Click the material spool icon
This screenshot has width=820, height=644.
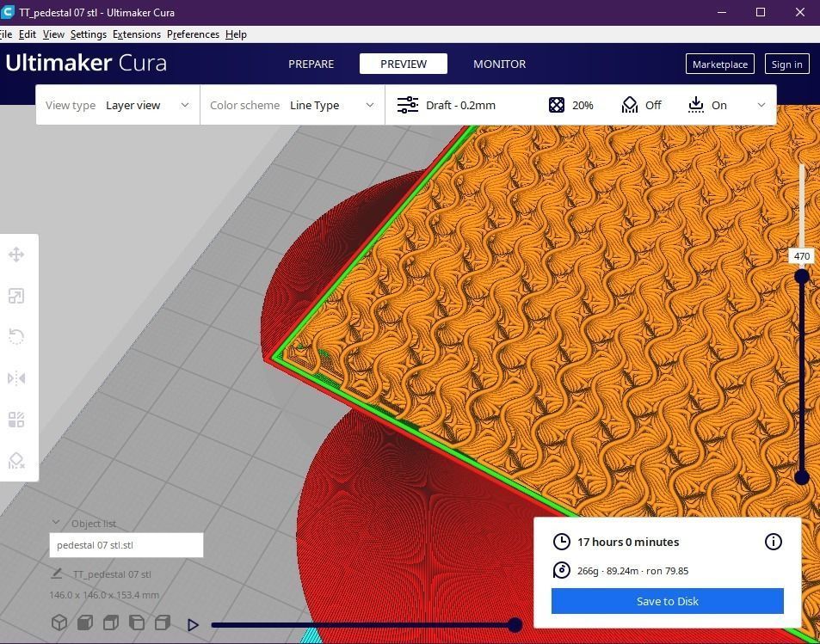(x=561, y=570)
